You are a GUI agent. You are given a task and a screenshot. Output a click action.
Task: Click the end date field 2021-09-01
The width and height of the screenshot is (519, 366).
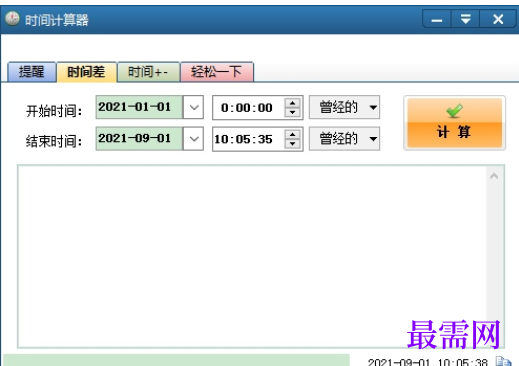coord(139,139)
